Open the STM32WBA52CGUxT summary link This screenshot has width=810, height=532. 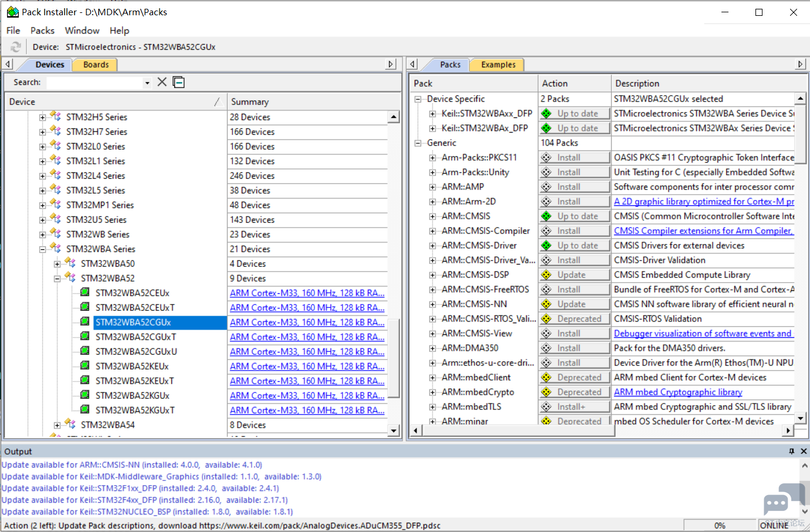click(307, 337)
